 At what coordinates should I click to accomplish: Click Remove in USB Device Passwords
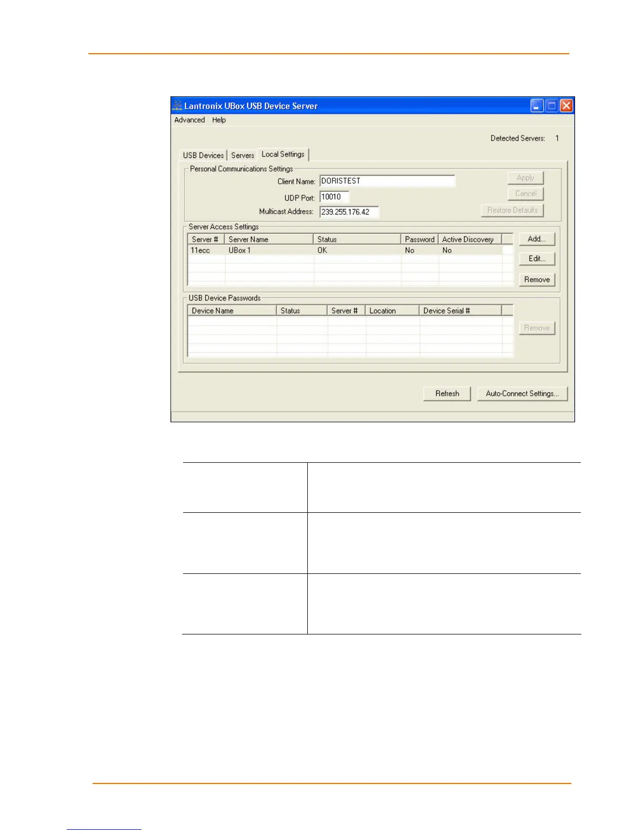[x=537, y=328]
